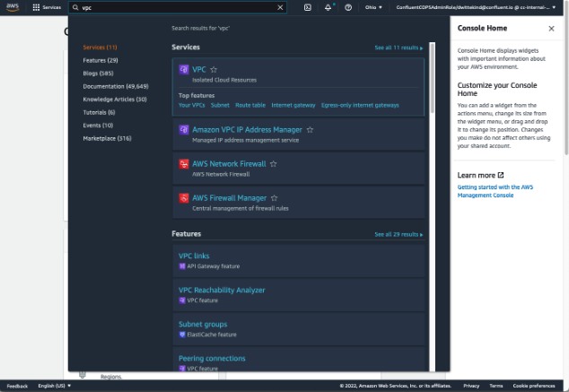Filter results by Marketplace (516)
This screenshot has width=569, height=392.
pyautogui.click(x=107, y=138)
